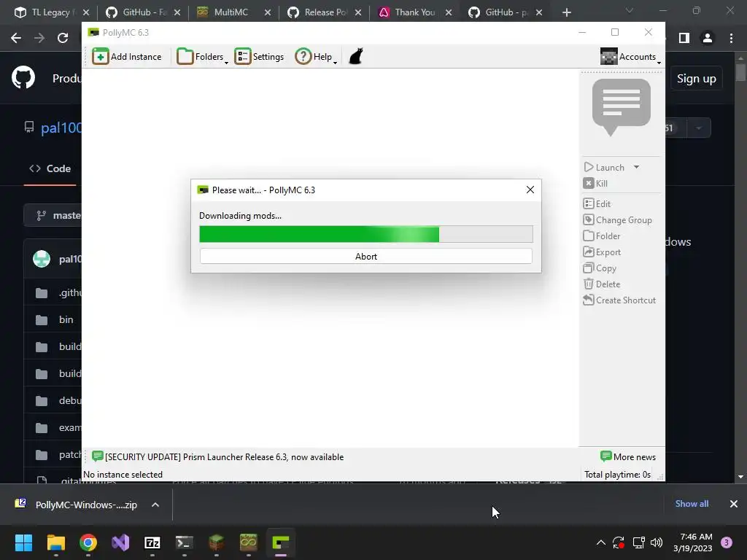Toggle the browser side panel icon
Viewport: 747px width, 560px height.
click(684, 38)
